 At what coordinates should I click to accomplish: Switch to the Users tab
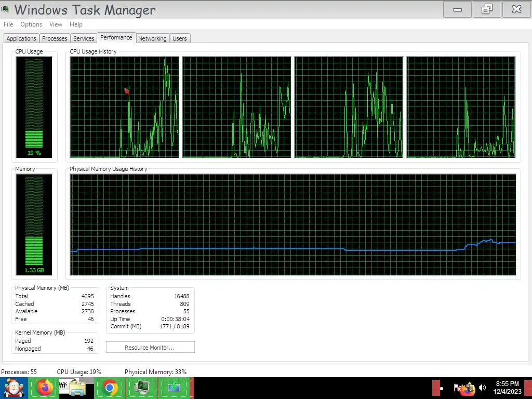tap(180, 38)
